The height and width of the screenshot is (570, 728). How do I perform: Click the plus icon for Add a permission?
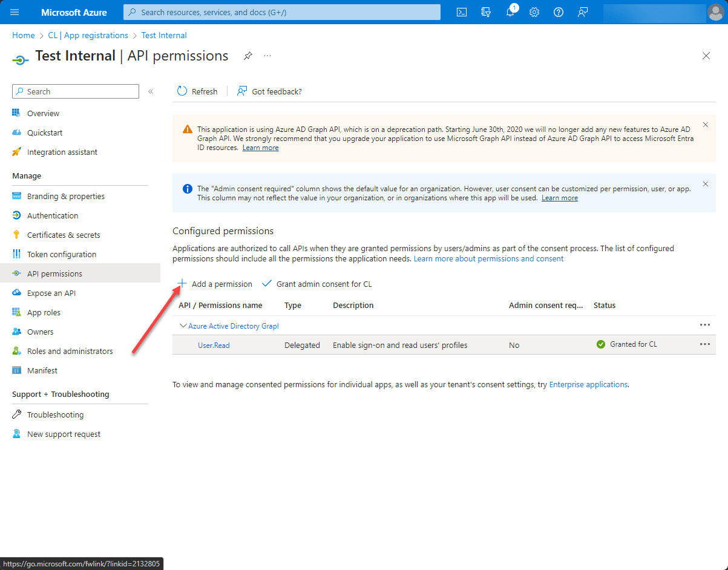182,284
